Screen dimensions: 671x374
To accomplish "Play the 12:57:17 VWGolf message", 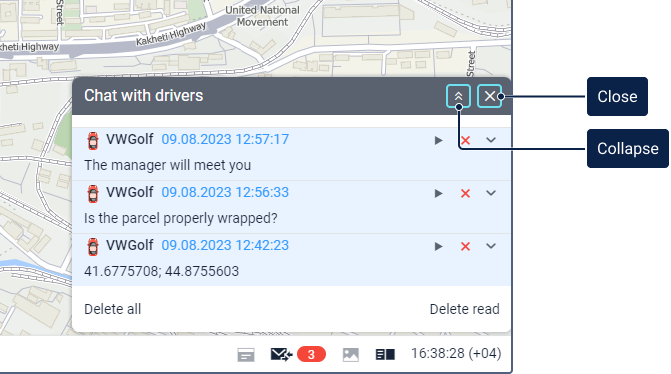I will [438, 140].
